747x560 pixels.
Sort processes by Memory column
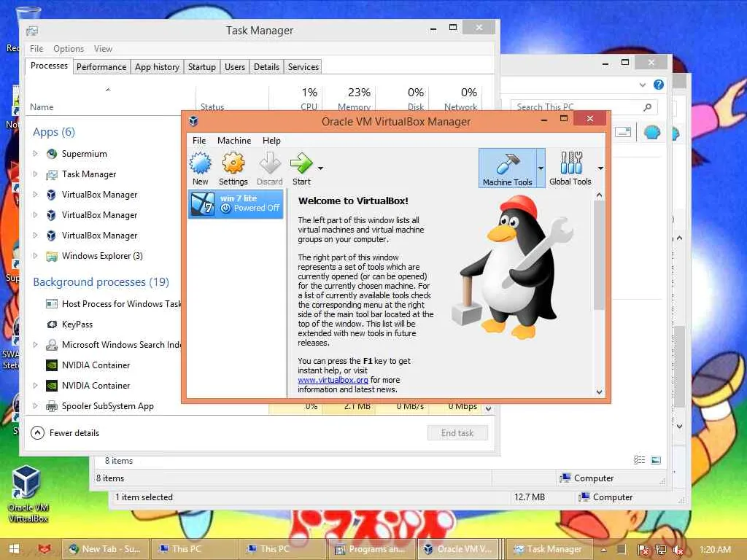(354, 107)
